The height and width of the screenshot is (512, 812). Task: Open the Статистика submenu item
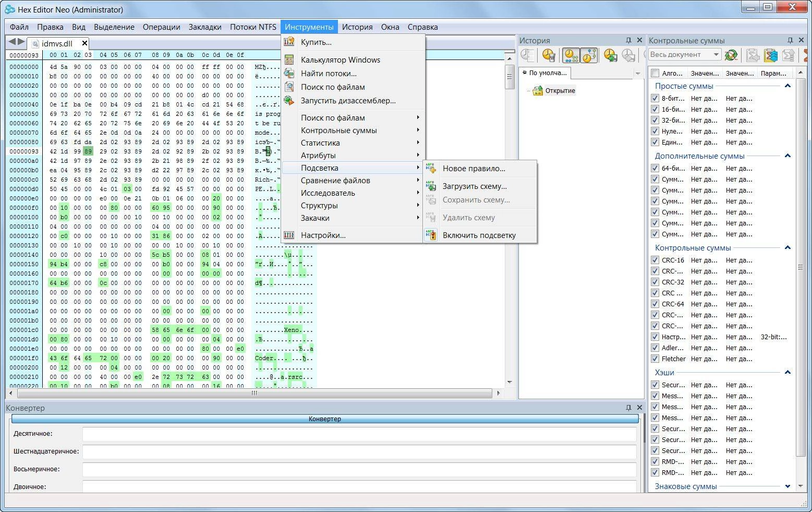(353, 142)
